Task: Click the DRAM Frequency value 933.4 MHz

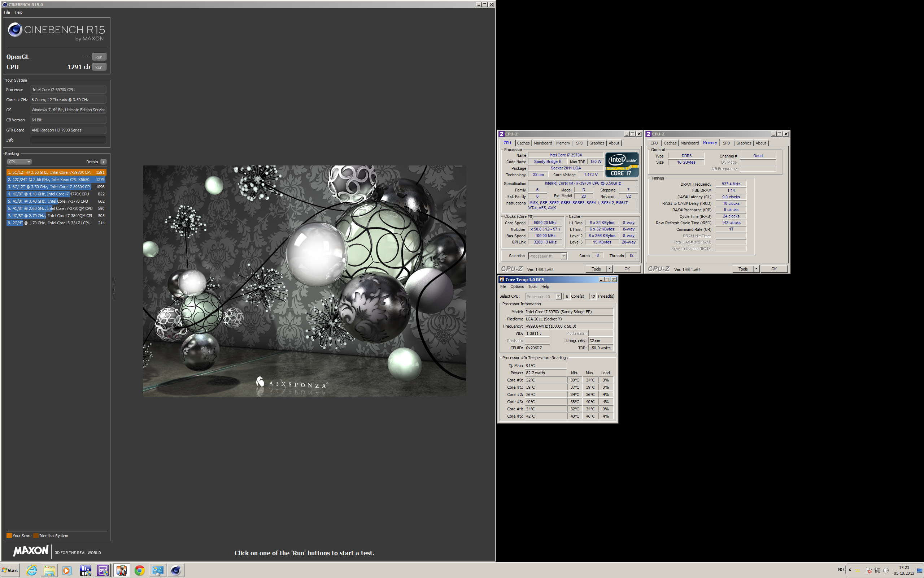Action: [731, 184]
